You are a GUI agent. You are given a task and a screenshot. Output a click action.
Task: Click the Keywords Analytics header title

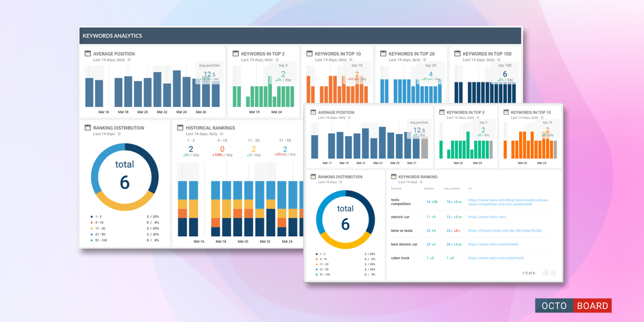click(x=112, y=36)
